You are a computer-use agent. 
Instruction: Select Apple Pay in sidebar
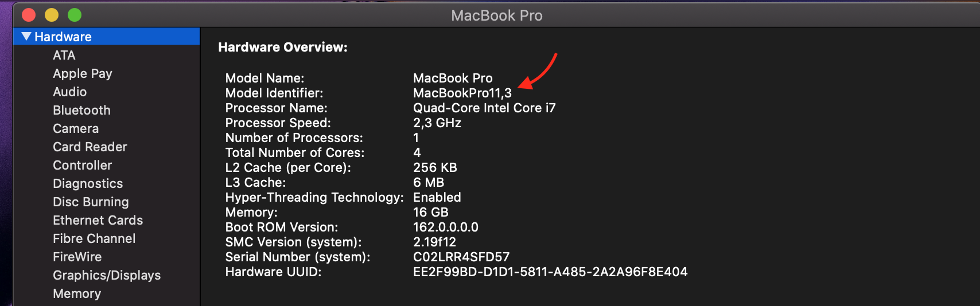(83, 73)
